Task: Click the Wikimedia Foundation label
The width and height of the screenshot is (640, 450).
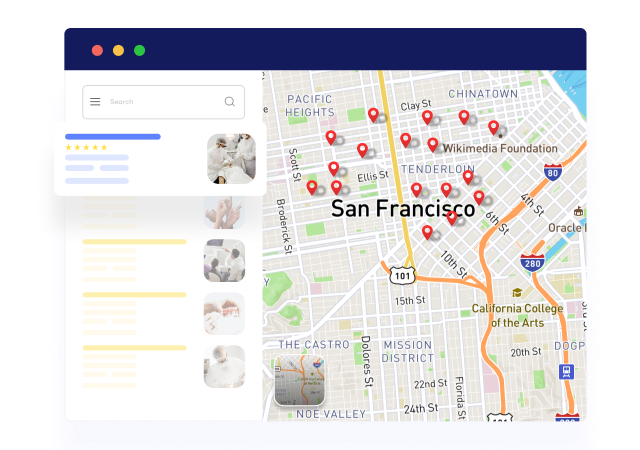Action: pyautogui.click(x=500, y=149)
